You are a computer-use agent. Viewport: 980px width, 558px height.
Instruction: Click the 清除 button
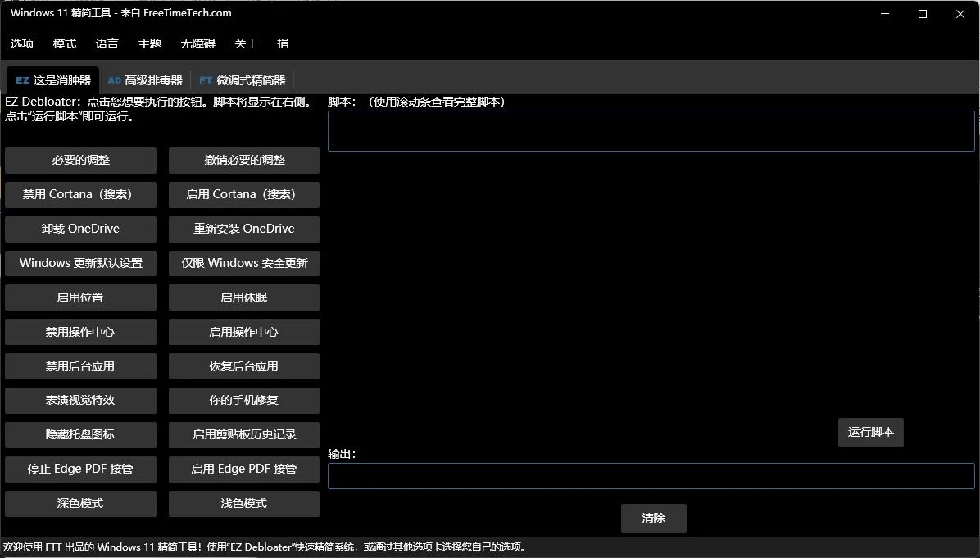[x=654, y=518]
